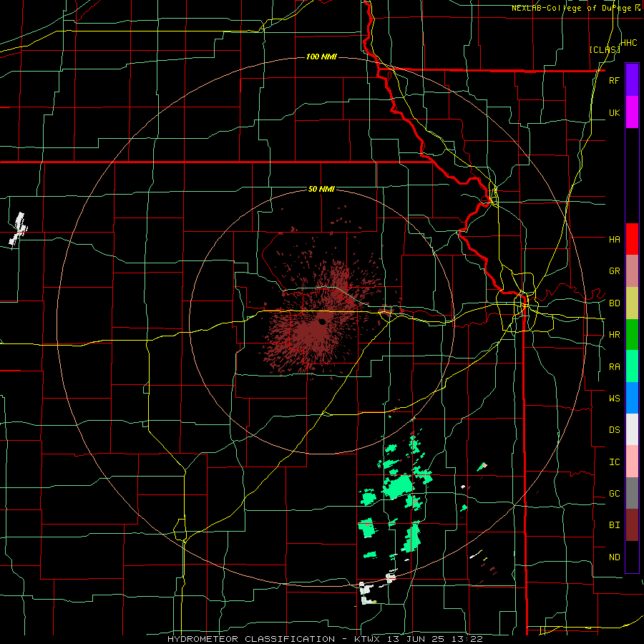This screenshot has height=644, width=644.
Task: Click the UK legend label
Action: click(614, 113)
